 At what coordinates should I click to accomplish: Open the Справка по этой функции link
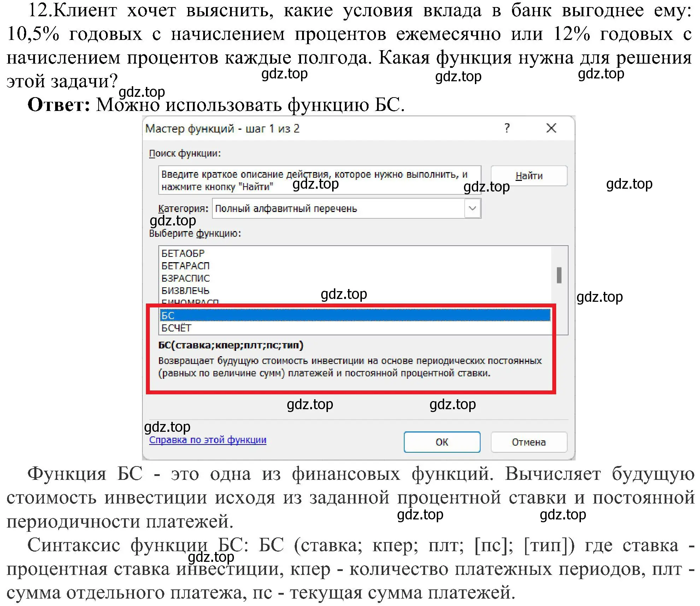point(208,440)
